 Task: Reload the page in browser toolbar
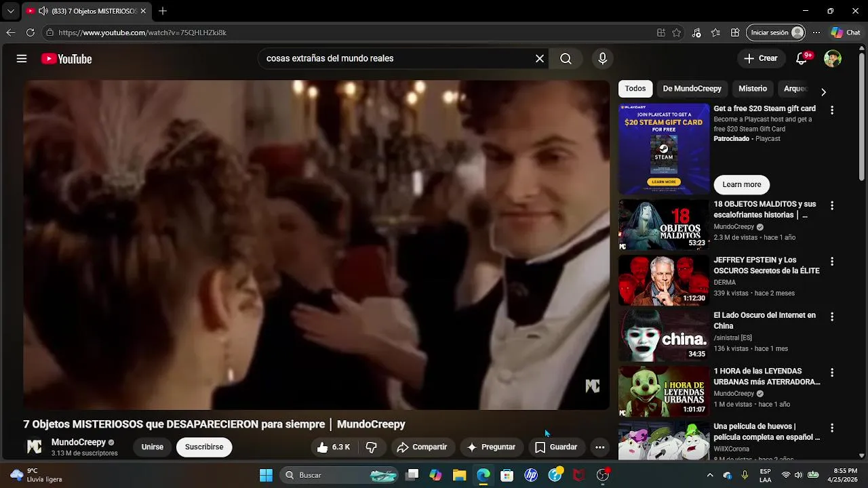30,33
